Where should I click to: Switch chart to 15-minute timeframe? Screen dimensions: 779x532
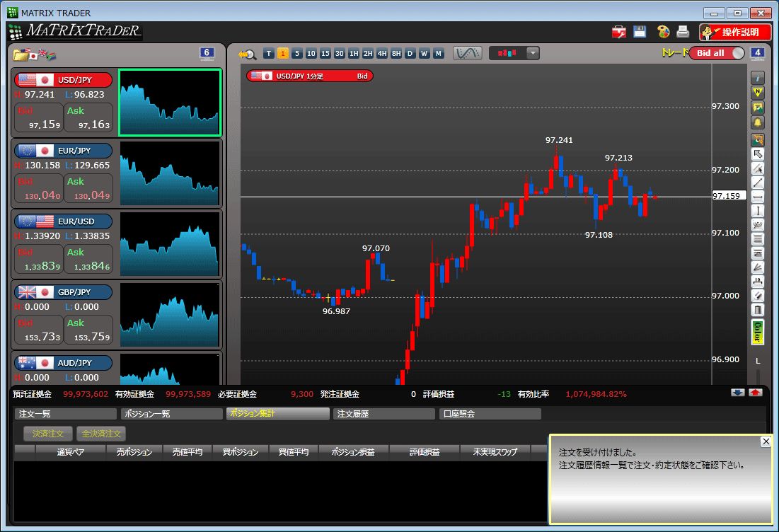click(x=325, y=54)
